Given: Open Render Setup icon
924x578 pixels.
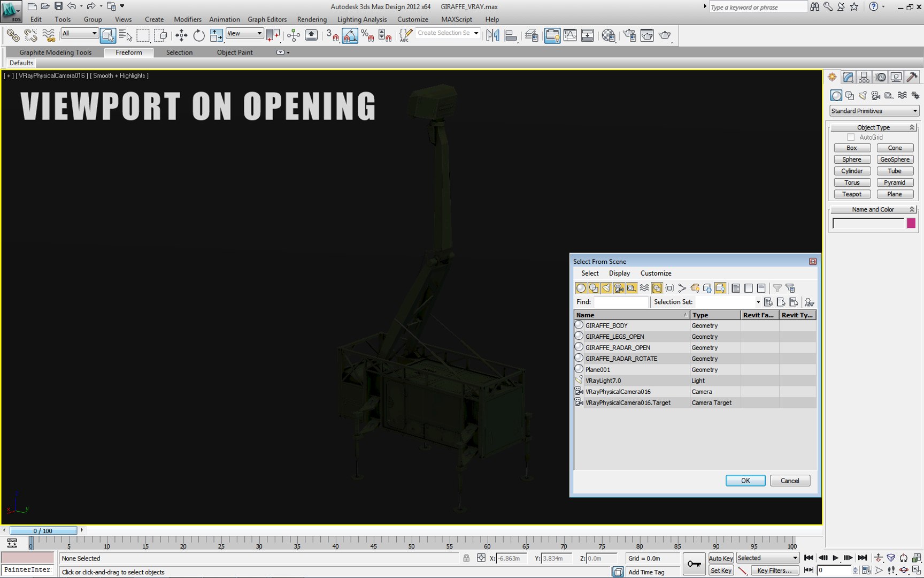Looking at the screenshot, I should 630,35.
